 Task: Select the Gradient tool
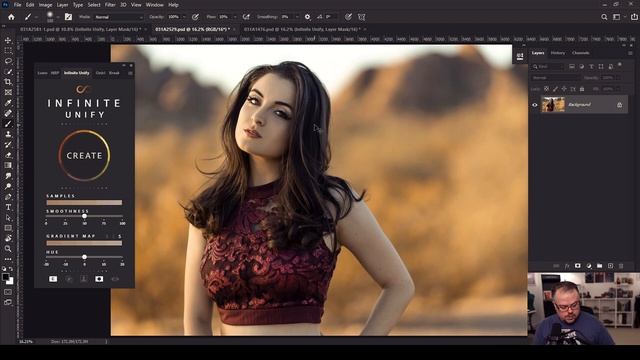(8, 165)
